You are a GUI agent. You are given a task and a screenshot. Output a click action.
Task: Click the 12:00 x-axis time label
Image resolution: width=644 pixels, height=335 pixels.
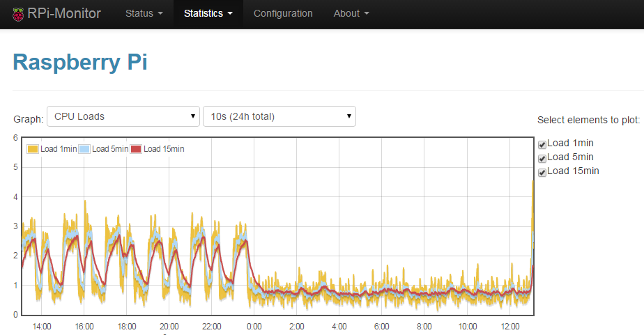[x=509, y=327]
